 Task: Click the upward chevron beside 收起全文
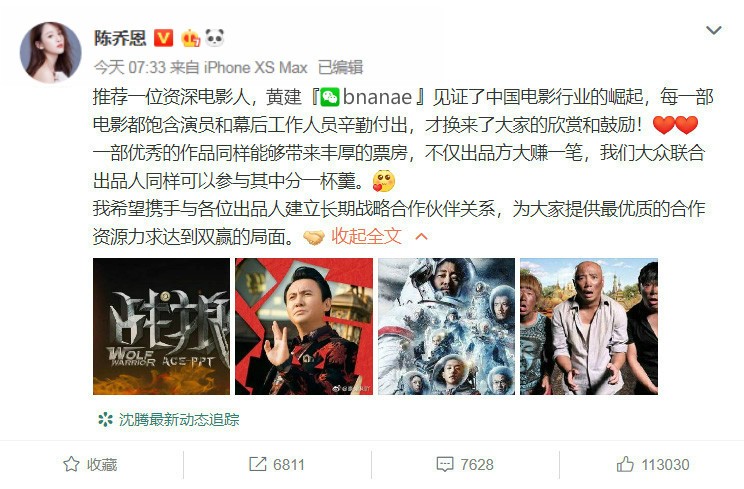pos(421,236)
